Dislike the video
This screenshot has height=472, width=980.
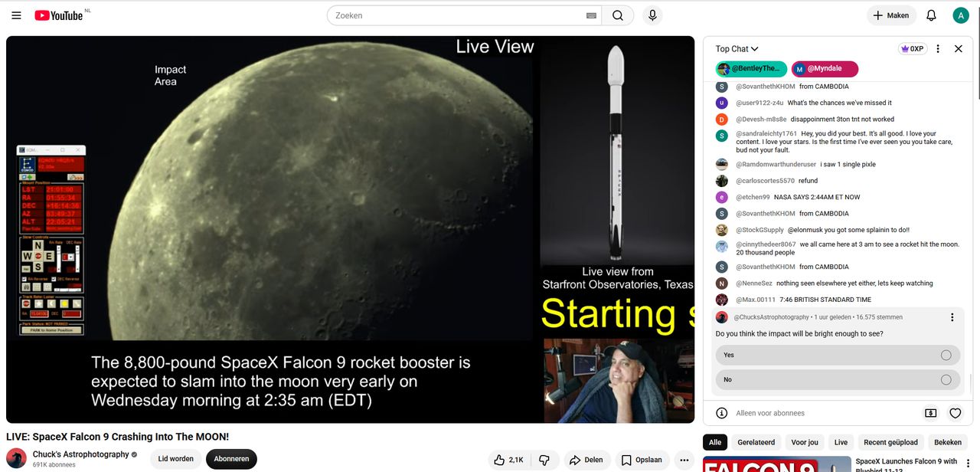click(x=544, y=460)
